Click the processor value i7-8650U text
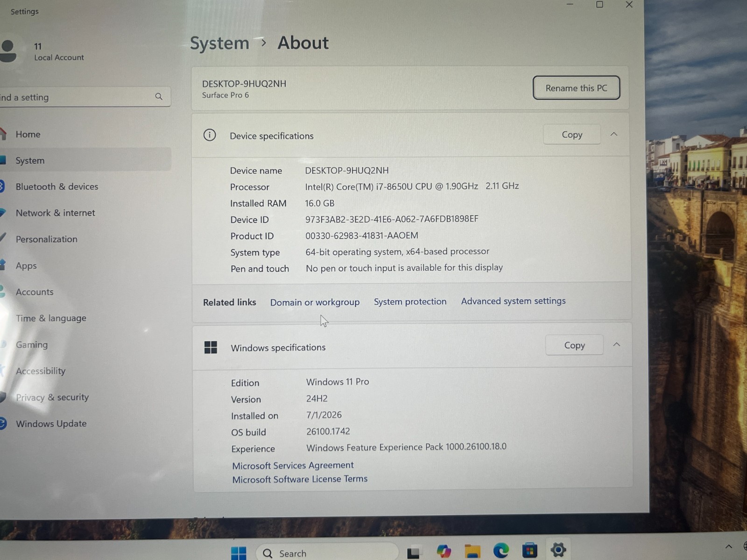The width and height of the screenshot is (747, 560). click(412, 186)
